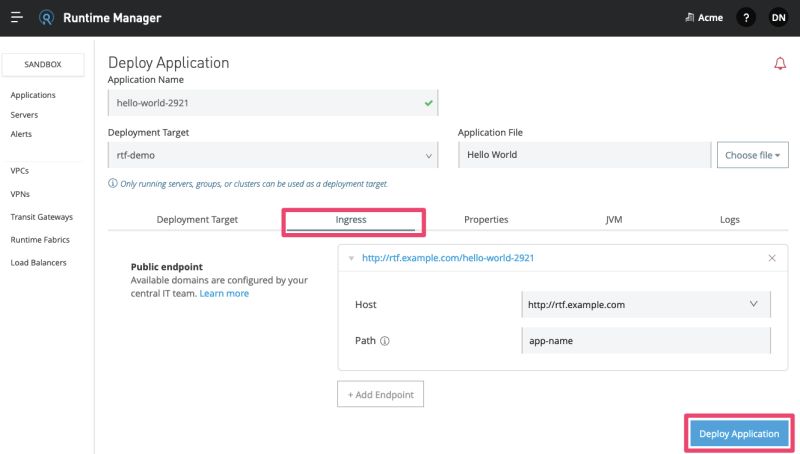Viewport: 800px width, 454px height.
Task: Open the DN user avatar menu
Action: (x=778, y=18)
